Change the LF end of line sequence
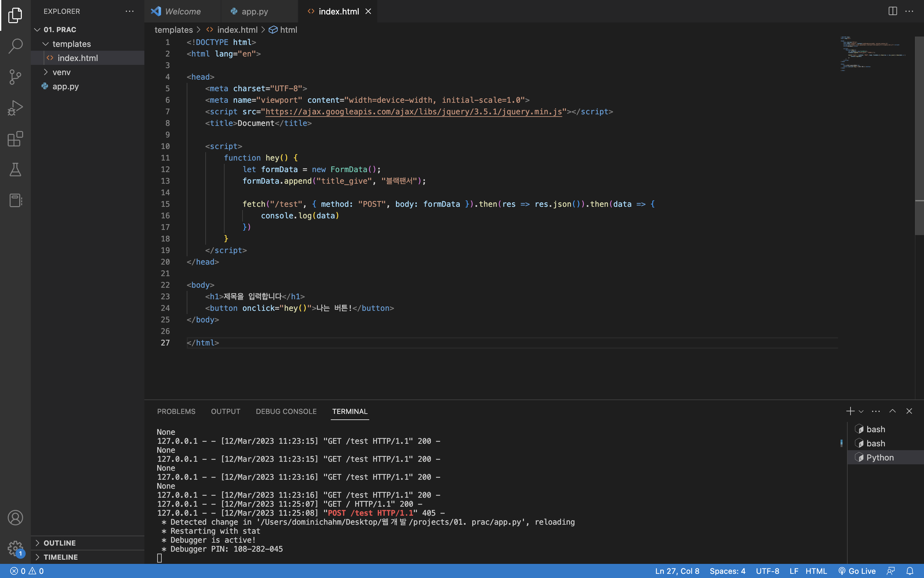Image resolution: width=924 pixels, height=578 pixels. [x=794, y=571]
